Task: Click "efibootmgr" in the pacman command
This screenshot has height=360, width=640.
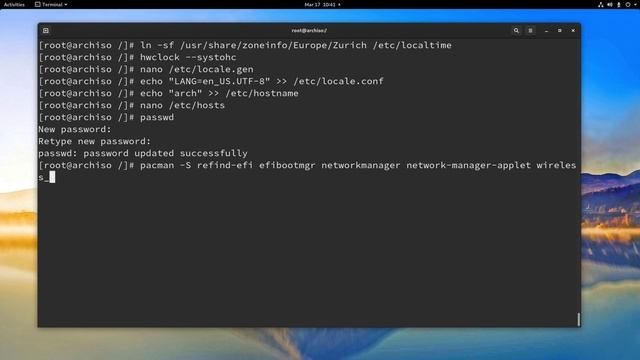Action: pos(287,165)
